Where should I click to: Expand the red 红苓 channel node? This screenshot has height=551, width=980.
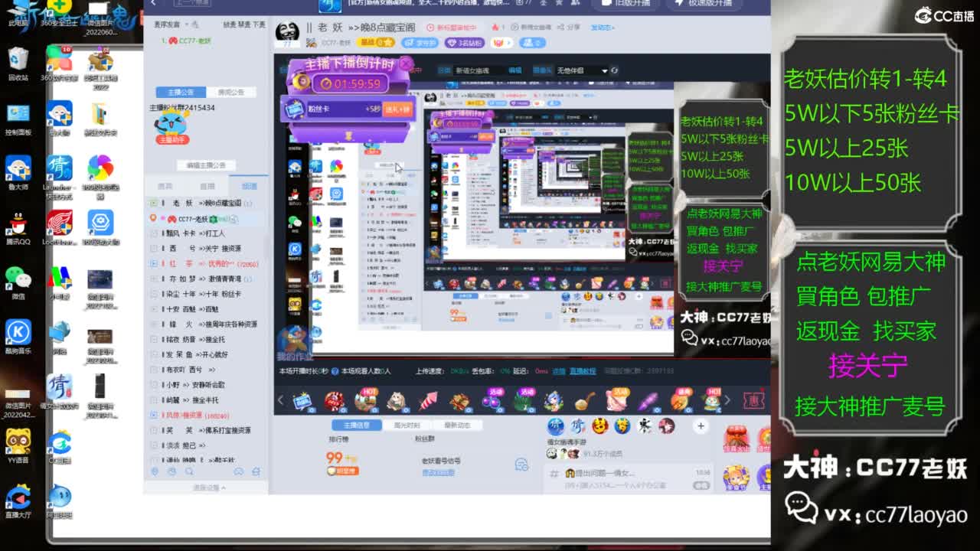[153, 263]
